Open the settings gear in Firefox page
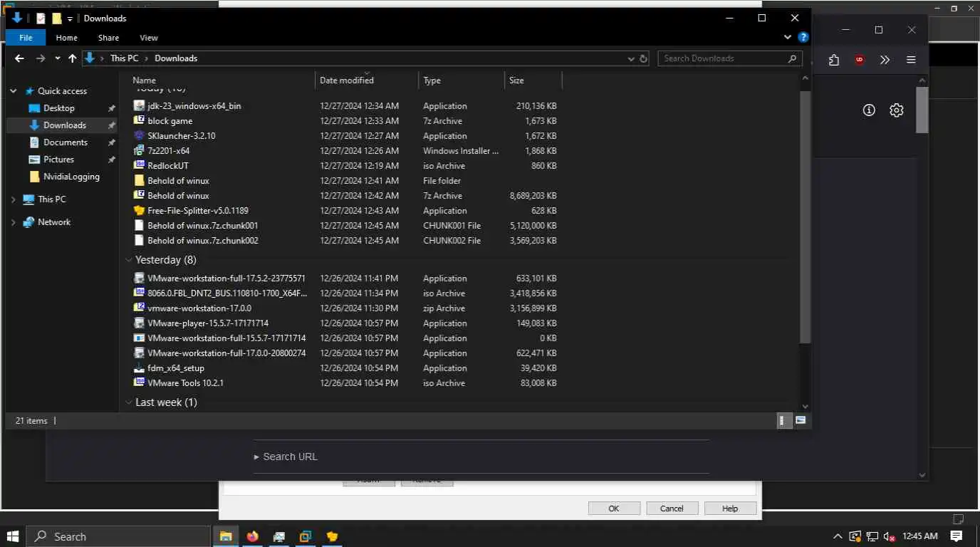The height and width of the screenshot is (547, 980). point(897,110)
